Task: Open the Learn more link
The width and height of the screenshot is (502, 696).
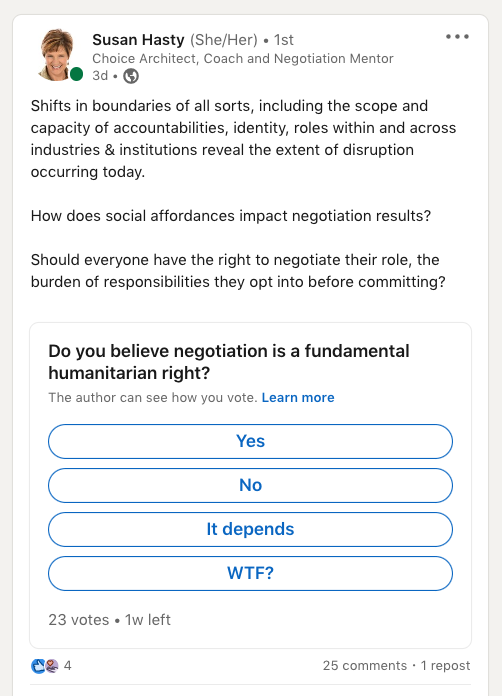Action: (x=298, y=397)
